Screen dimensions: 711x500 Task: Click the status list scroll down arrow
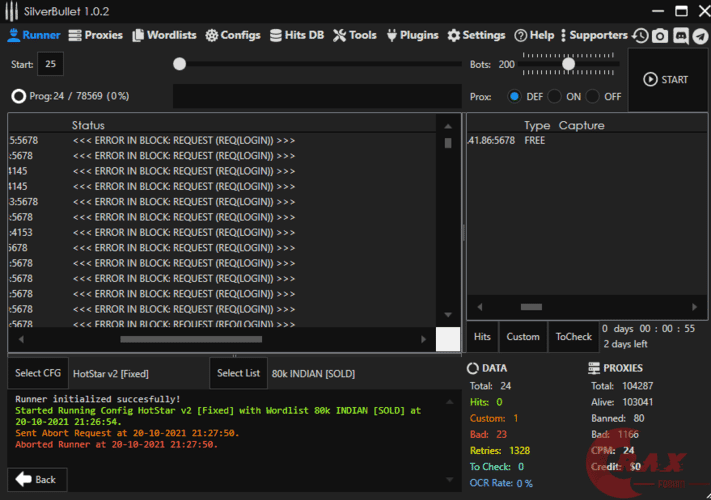[x=448, y=315]
